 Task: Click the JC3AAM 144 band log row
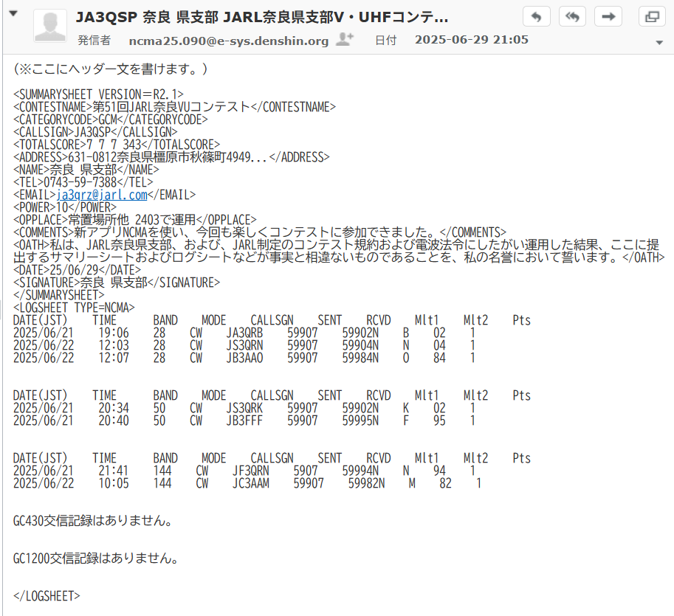click(247, 483)
